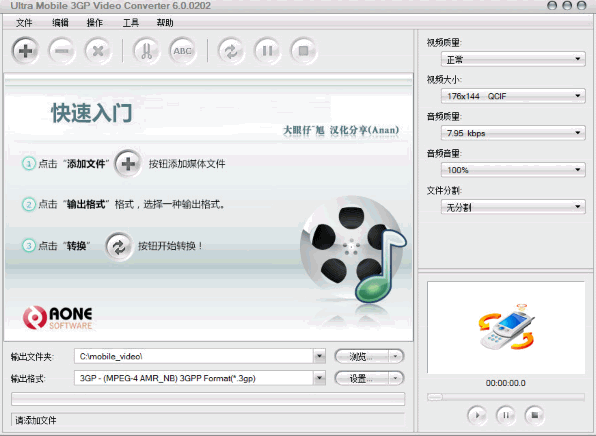Click the 添加文件 text in step 1
The height and width of the screenshot is (436, 596).
(x=86, y=164)
